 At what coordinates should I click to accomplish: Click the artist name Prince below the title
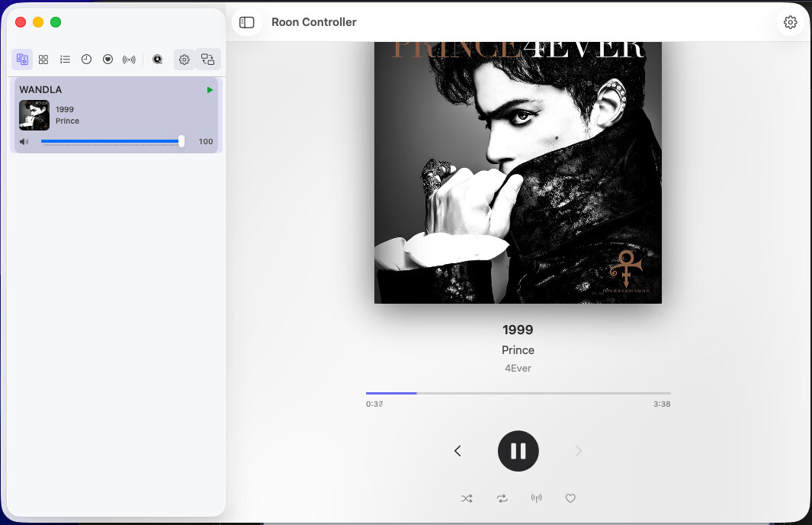tap(518, 349)
